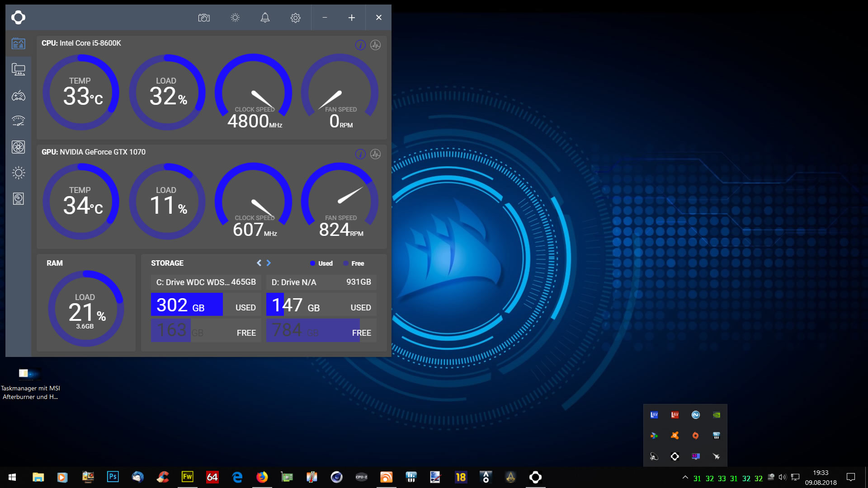
Task: Go to next storage drives arrow
Action: (x=269, y=263)
